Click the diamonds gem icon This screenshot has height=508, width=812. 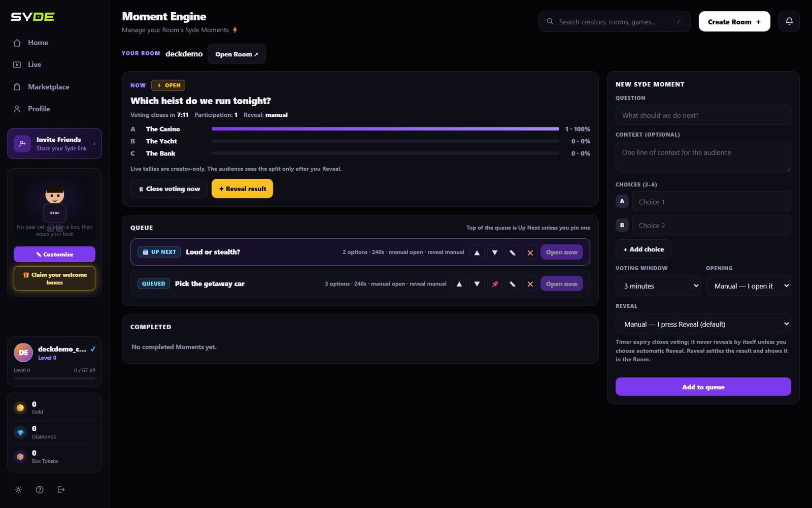(x=20, y=432)
